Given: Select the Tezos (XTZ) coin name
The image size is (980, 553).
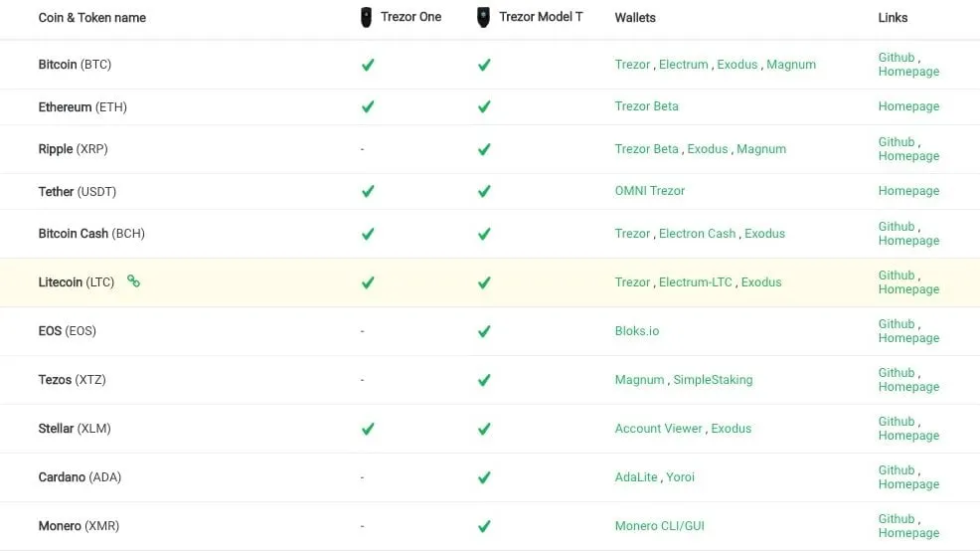Looking at the screenshot, I should (72, 380).
